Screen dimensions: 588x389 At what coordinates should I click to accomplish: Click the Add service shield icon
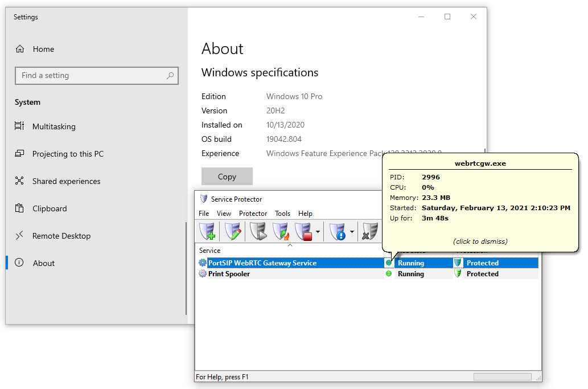207,231
